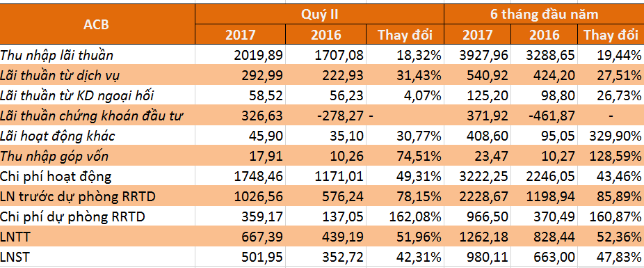
Task: Click Lãi thuần từ KD ngoại hối row
Action: coord(322,95)
